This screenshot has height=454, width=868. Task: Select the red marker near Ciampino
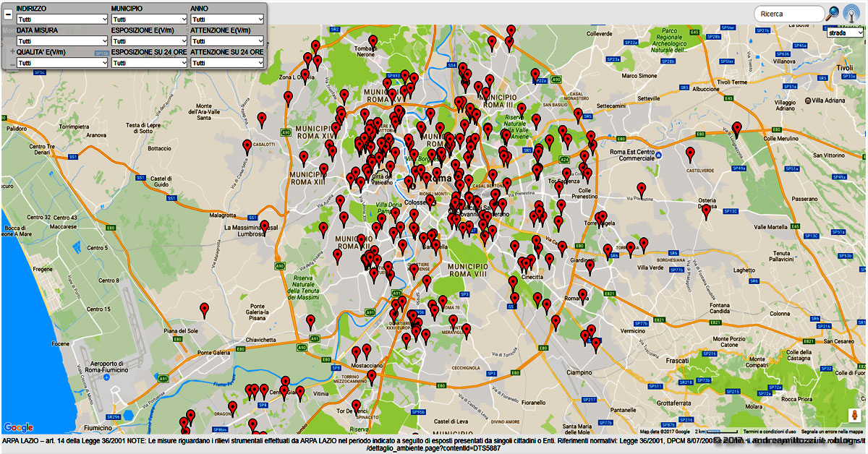click(596, 342)
